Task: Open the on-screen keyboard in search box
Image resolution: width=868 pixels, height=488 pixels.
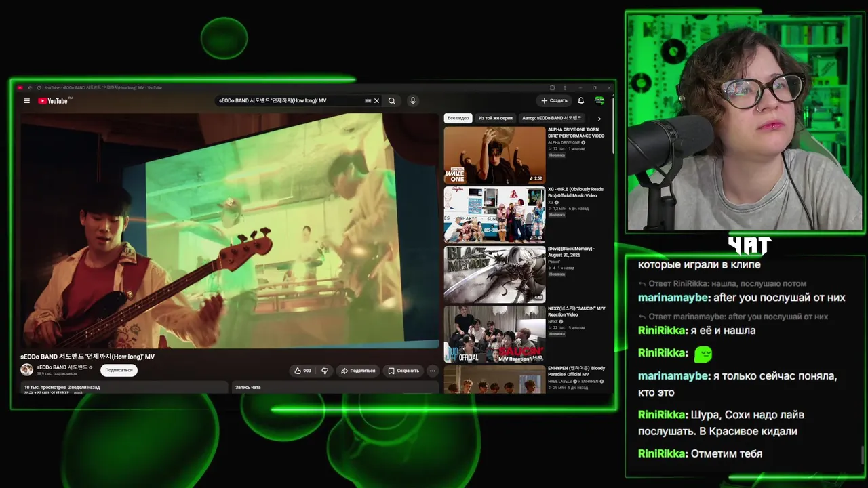Action: pos(368,101)
